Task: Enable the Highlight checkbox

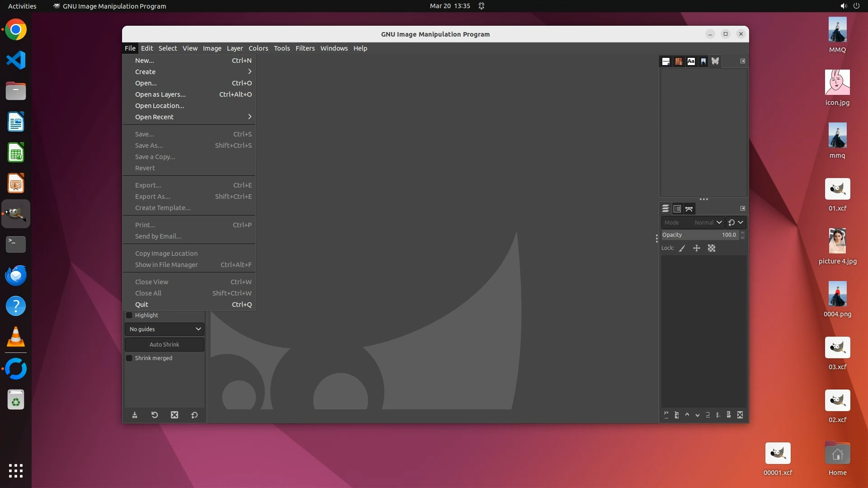Action: (x=129, y=315)
